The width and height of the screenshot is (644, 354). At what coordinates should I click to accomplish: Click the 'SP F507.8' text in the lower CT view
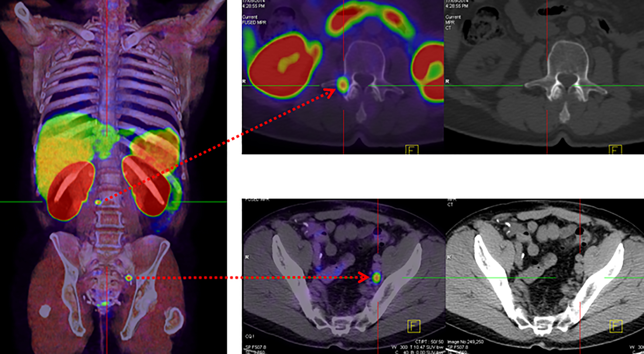click(458, 347)
